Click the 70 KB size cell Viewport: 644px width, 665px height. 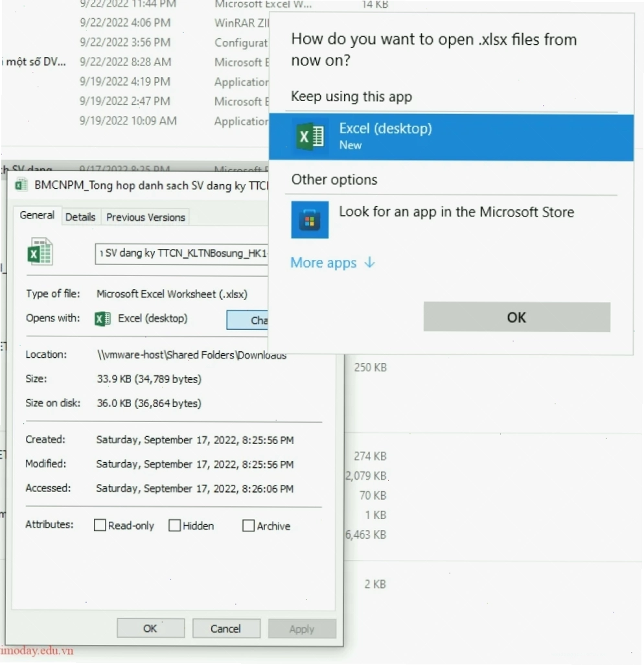pos(373,495)
